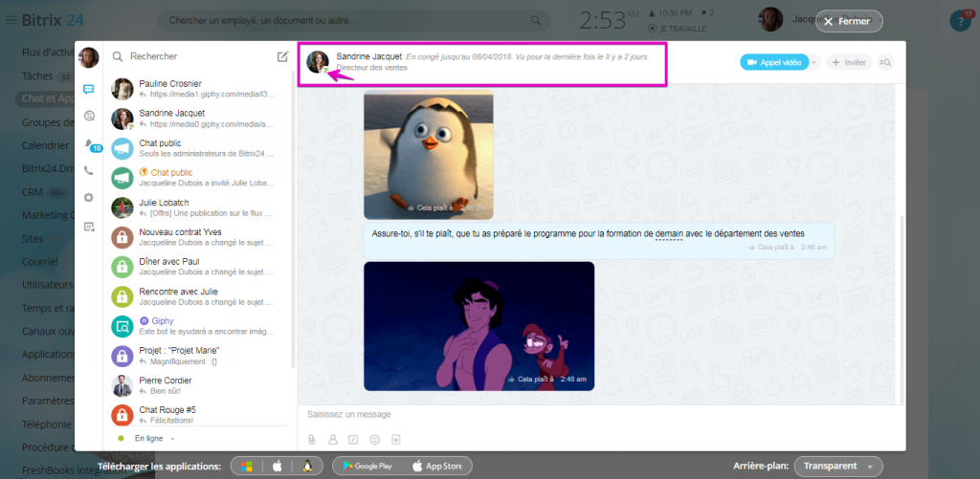Click the mention user icon below message box
Image resolution: width=980 pixels, height=479 pixels.
tap(332, 440)
